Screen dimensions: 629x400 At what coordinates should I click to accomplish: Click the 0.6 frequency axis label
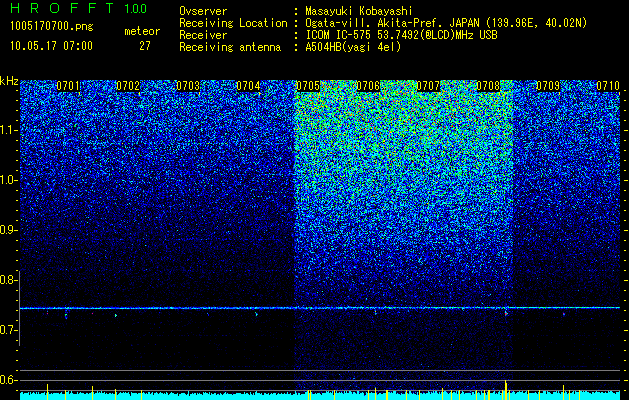(8, 380)
